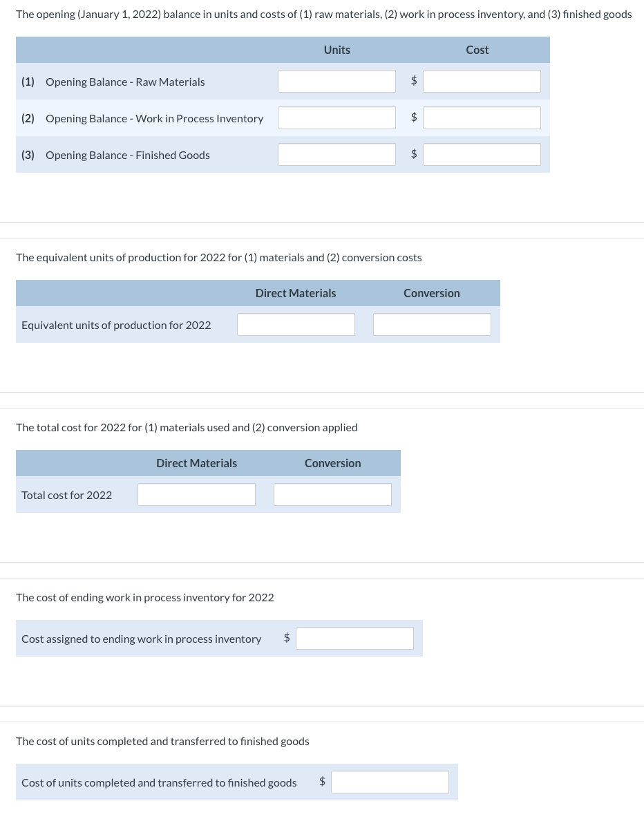
Task: Click the Conversion total cost field
Action: (x=332, y=494)
